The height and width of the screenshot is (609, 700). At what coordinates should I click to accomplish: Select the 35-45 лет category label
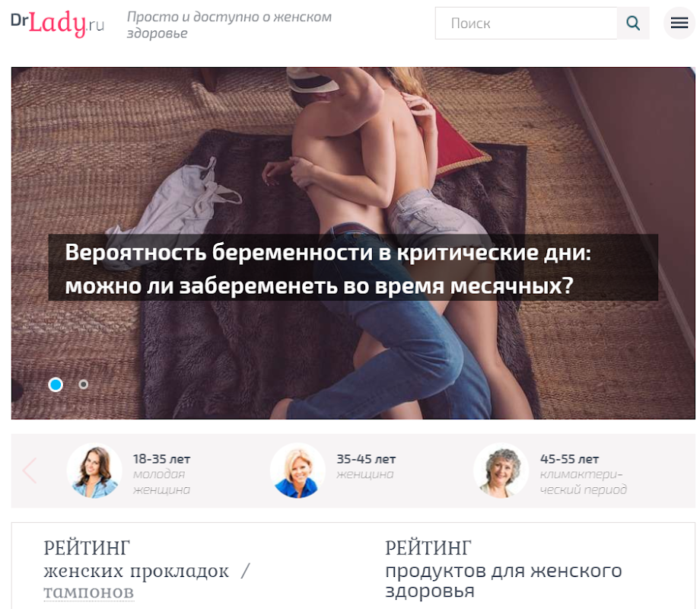[x=366, y=459]
